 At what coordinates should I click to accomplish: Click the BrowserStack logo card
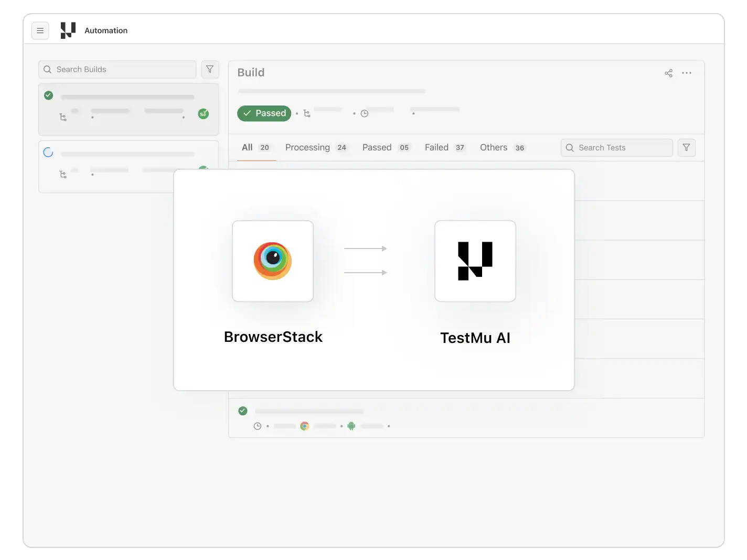pos(272,261)
